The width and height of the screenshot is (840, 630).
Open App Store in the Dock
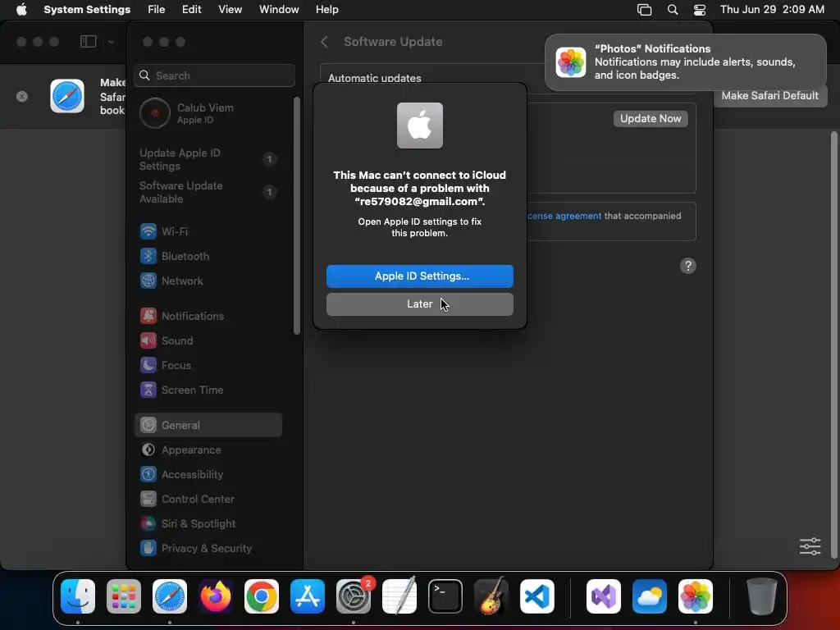(308, 596)
